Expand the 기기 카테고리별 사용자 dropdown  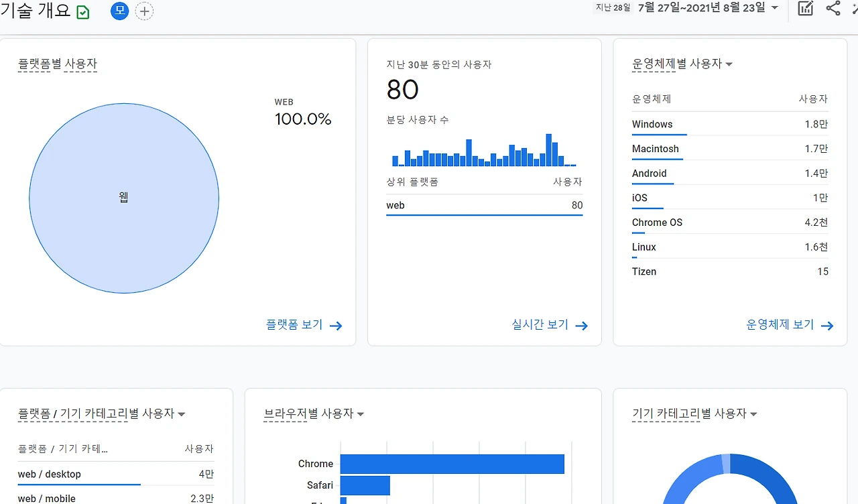coord(753,414)
